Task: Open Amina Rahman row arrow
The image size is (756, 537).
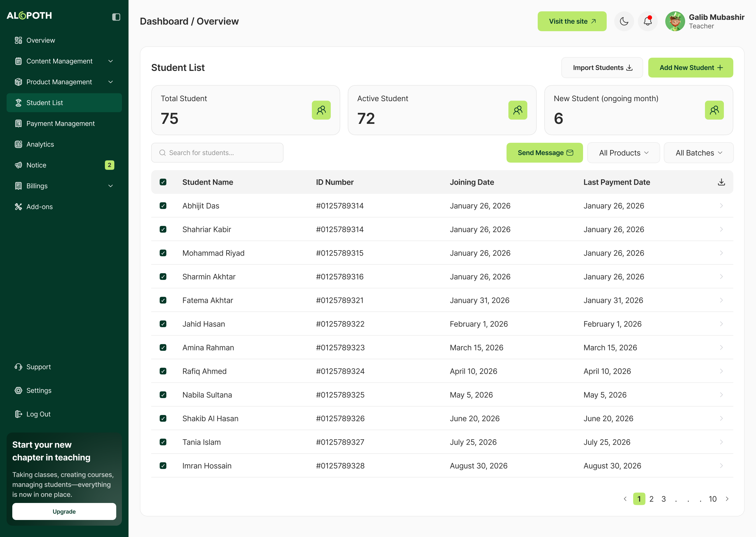Action: 721,348
